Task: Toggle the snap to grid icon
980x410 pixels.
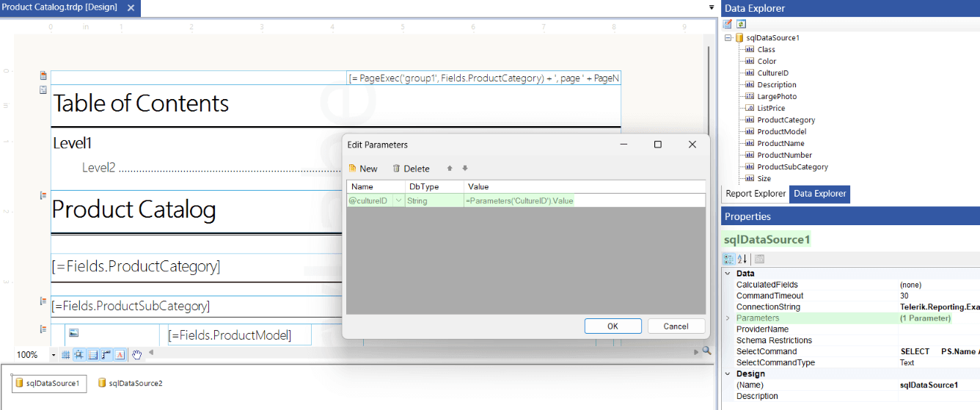Action: click(79, 355)
